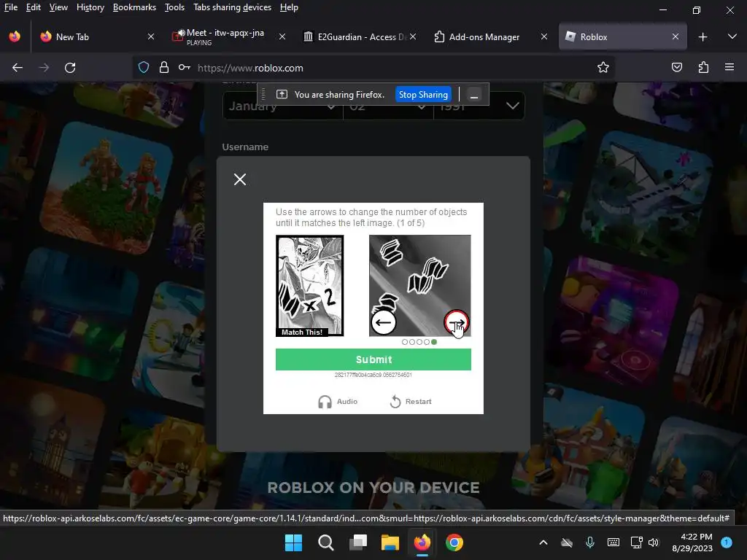Submit the captcha answer

pos(373,359)
